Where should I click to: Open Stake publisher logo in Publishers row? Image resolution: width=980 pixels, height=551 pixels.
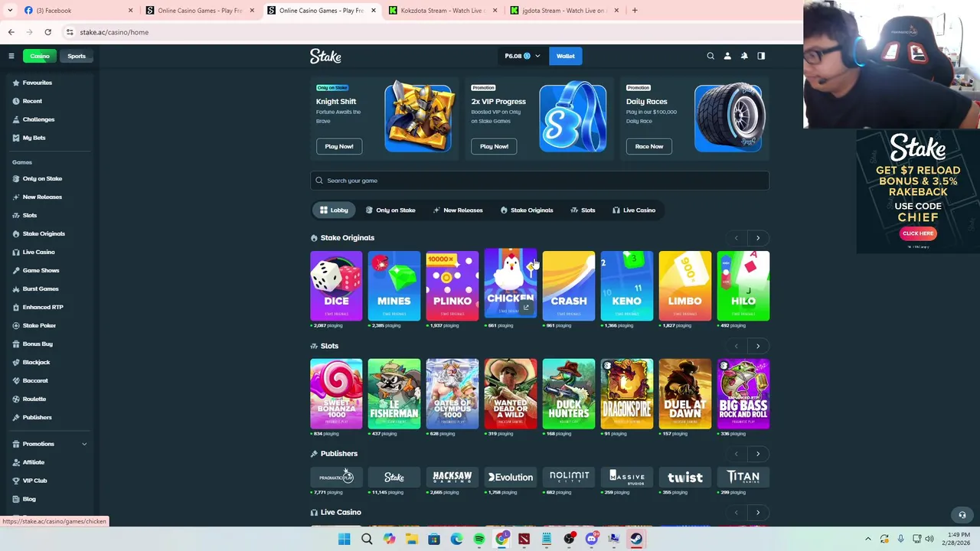(x=394, y=478)
